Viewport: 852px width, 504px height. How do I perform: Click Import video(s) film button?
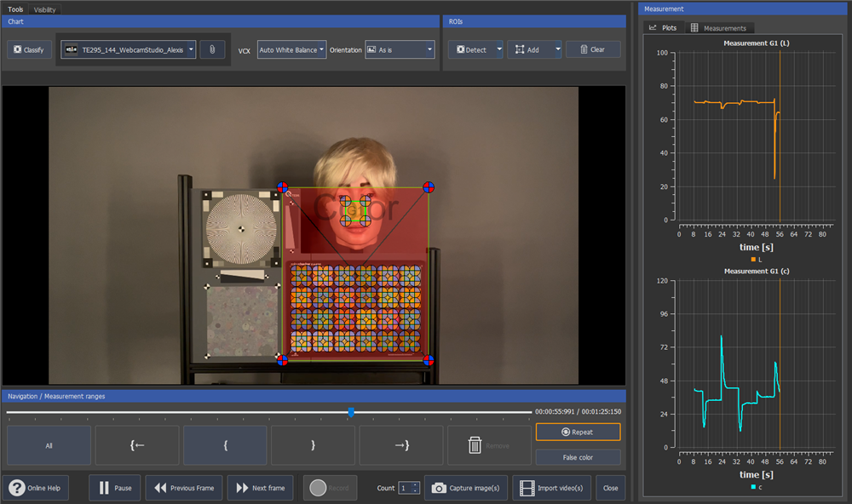[551, 488]
